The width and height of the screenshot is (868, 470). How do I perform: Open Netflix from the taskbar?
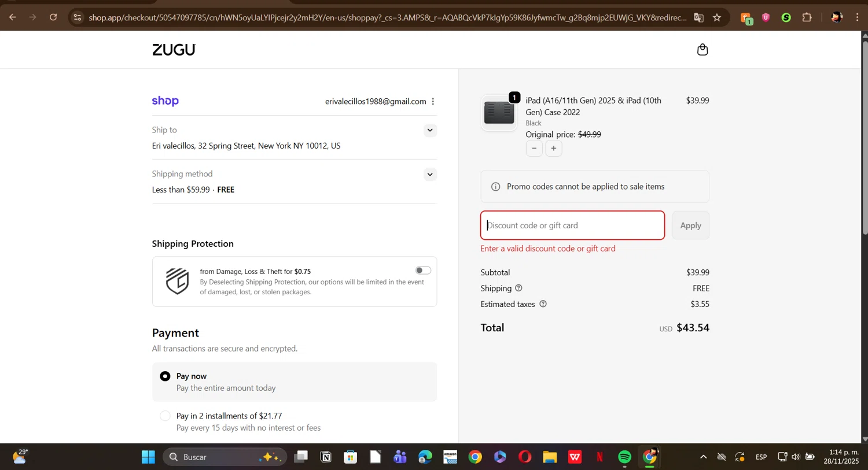(x=599, y=457)
